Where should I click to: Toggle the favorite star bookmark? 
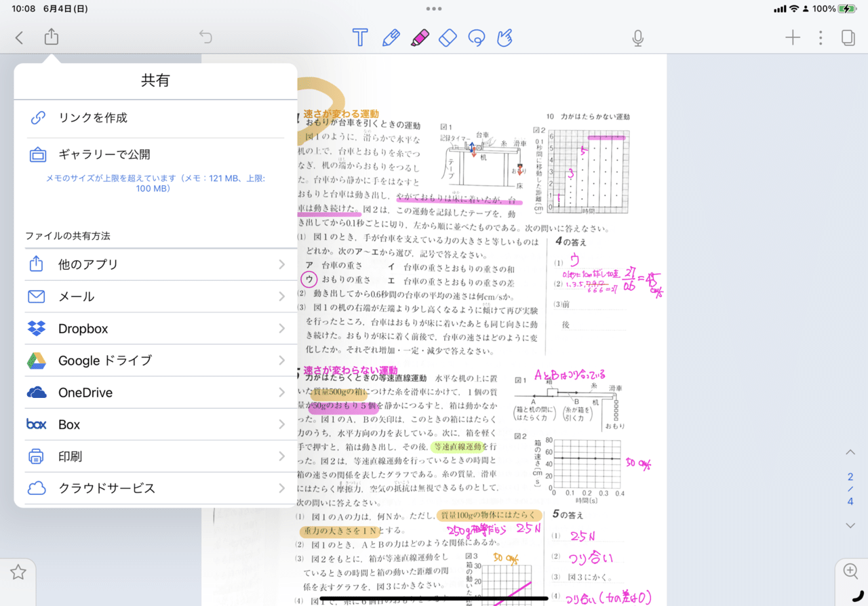pos(18,571)
